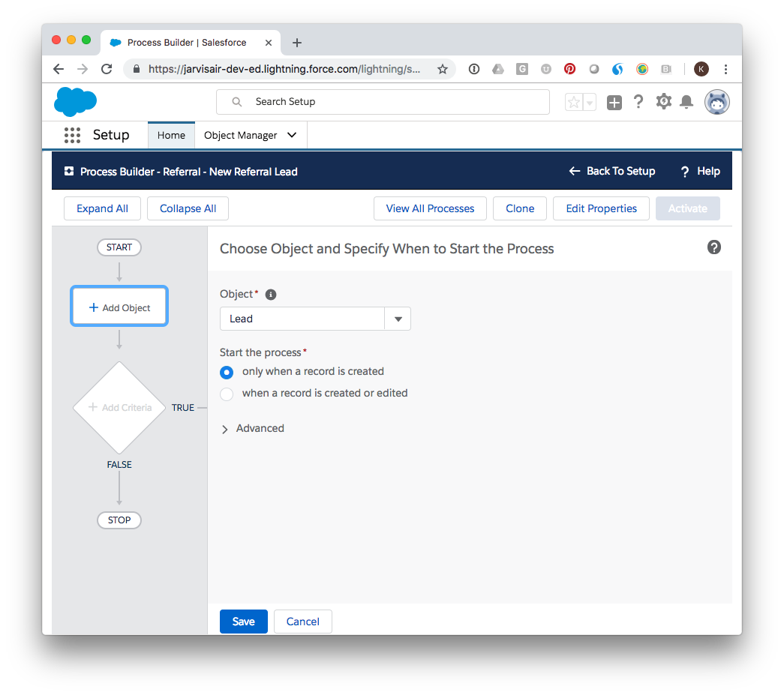Go Back To Setup
The height and width of the screenshot is (695, 784).
pyautogui.click(x=612, y=171)
